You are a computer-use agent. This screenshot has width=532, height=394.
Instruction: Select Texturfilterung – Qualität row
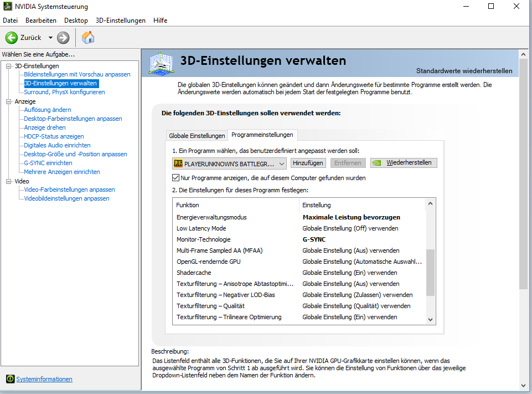pyautogui.click(x=299, y=306)
